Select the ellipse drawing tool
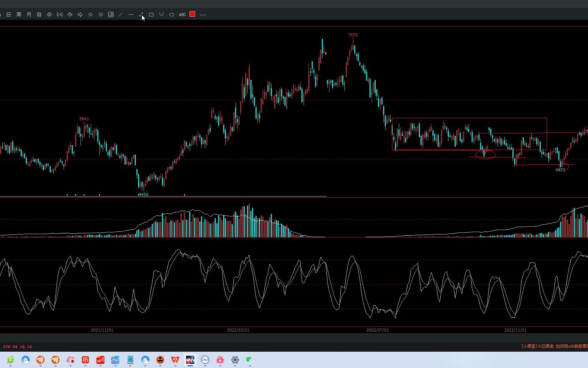 172,15
